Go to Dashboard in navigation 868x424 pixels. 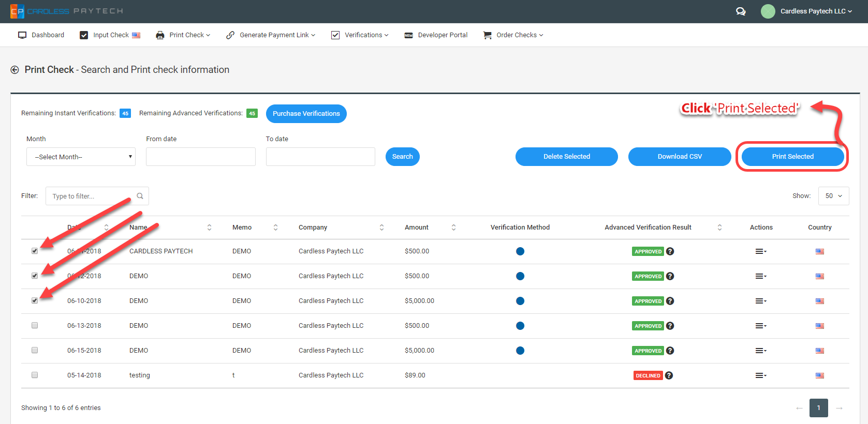click(x=41, y=35)
